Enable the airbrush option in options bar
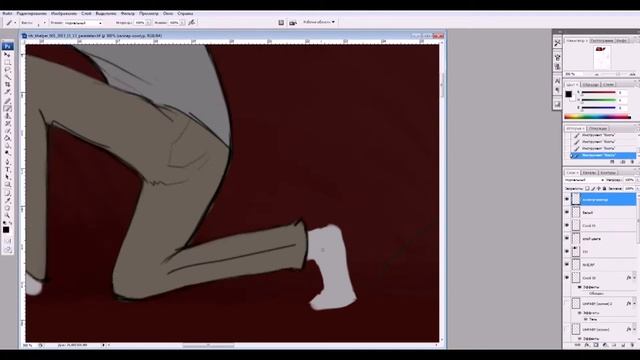 pos(191,22)
